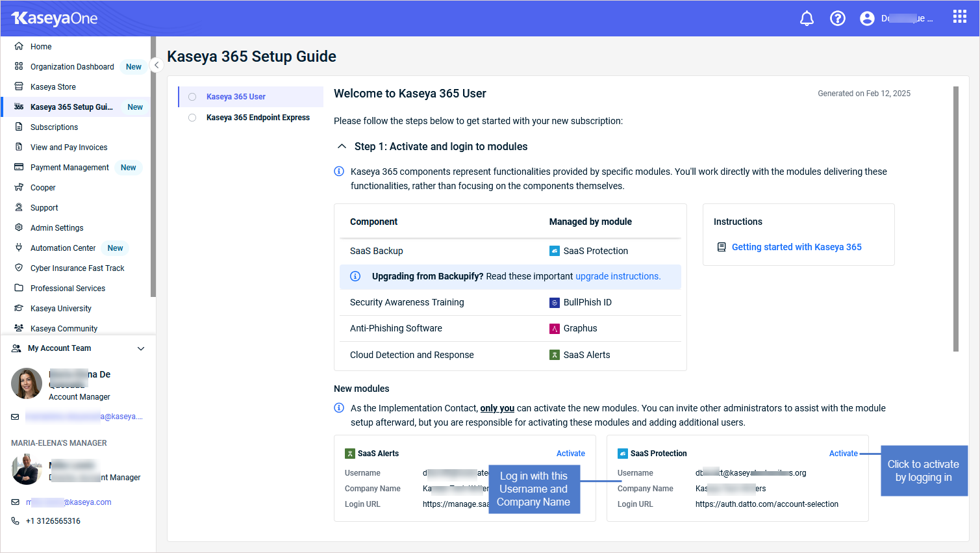Click the Security Awareness Training row text

click(x=407, y=302)
